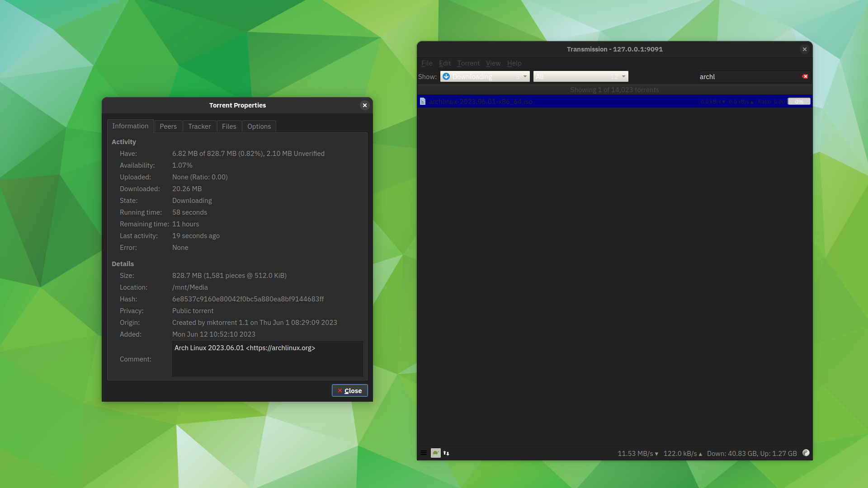Viewport: 868px width, 488px height.
Task: Open the All tracker filter dropdown
Action: tap(623, 76)
